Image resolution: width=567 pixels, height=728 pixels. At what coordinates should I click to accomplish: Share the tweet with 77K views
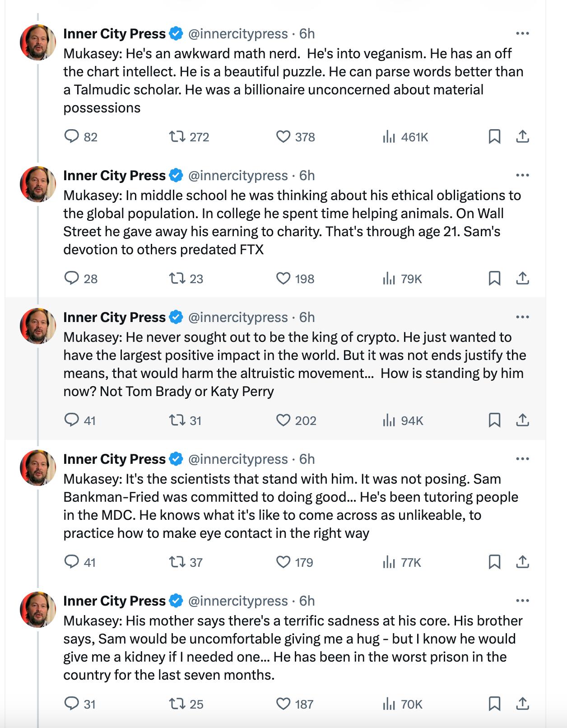[x=522, y=562]
